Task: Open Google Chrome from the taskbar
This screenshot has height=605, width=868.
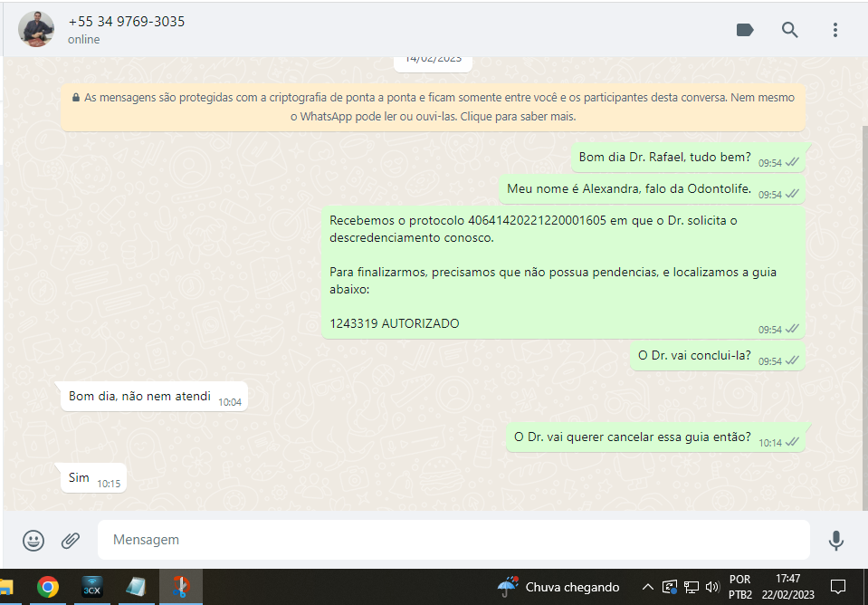Action: pyautogui.click(x=48, y=587)
